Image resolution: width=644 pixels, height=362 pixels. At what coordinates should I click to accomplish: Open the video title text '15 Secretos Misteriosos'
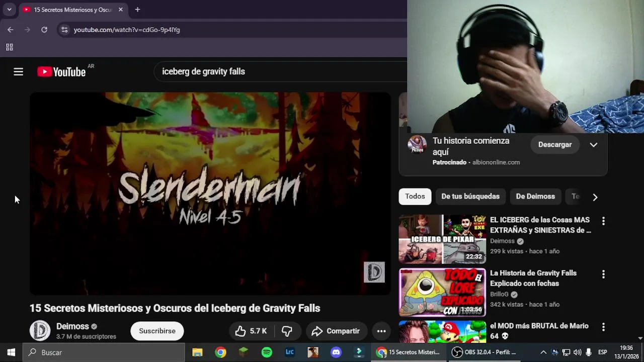click(175, 308)
